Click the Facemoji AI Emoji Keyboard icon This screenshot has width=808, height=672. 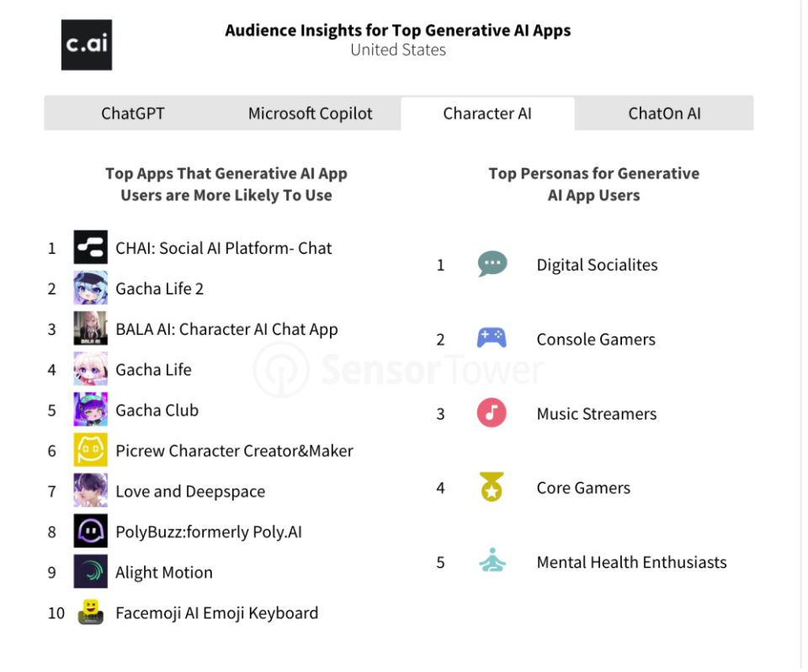(90, 612)
